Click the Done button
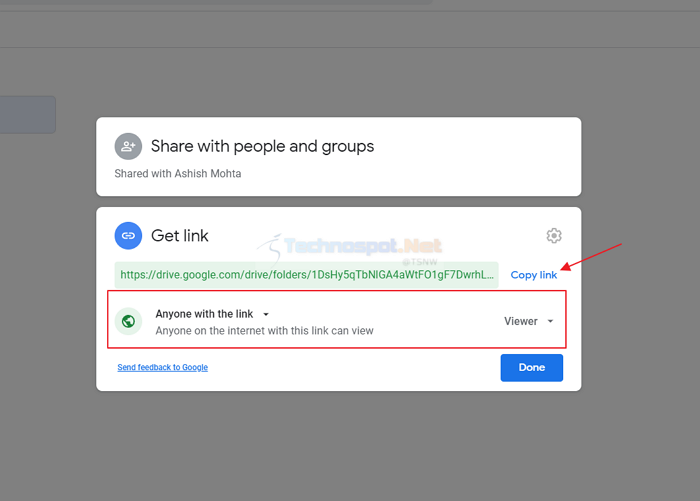Screen dimensions: 700x501 (x=532, y=367)
